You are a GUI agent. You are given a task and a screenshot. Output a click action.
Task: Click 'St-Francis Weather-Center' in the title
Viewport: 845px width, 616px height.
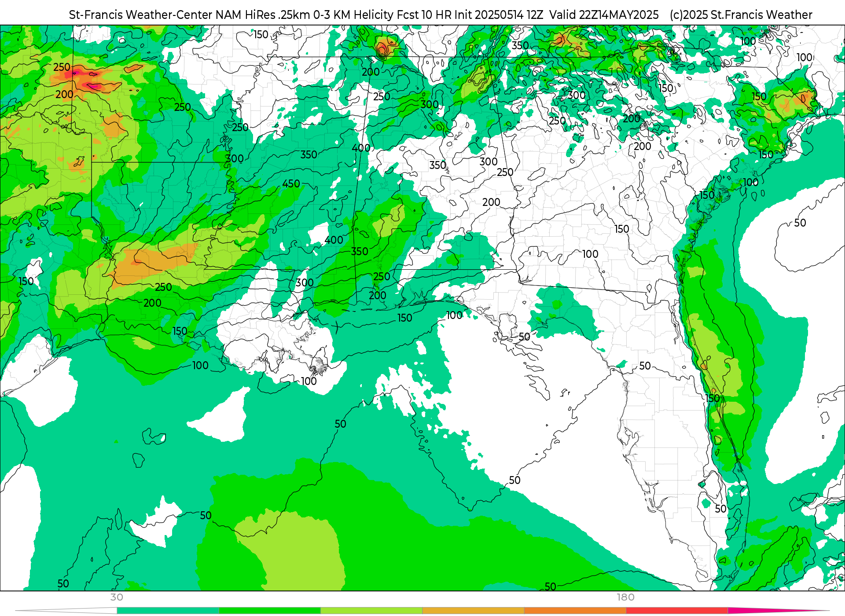point(140,15)
